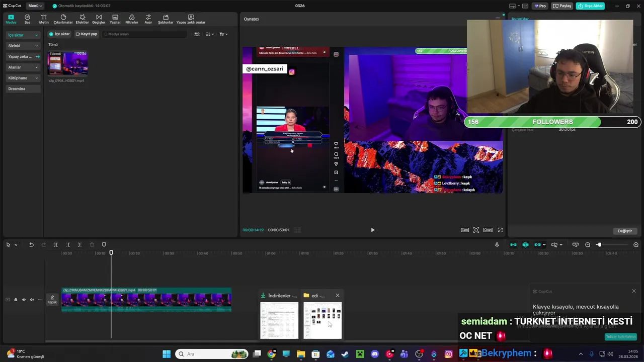Viewport: 644px width, 362px height.
Task: Open the media sort options dropdown
Action: [x=210, y=34]
